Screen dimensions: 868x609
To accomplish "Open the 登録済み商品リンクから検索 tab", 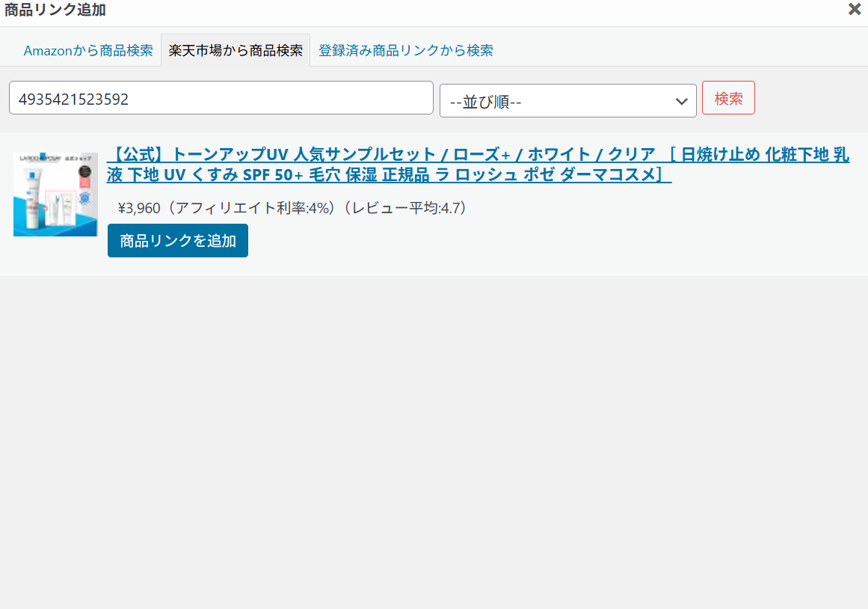I will point(405,51).
